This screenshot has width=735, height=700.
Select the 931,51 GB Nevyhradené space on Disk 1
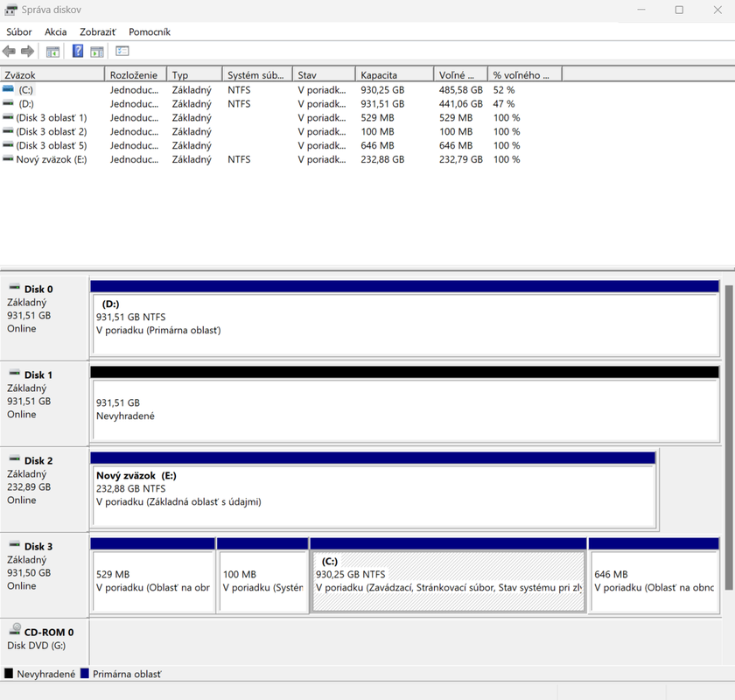pyautogui.click(x=405, y=404)
